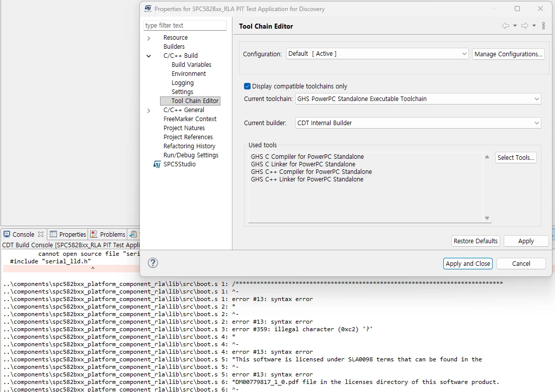Expand the Resource tree node

[148, 38]
